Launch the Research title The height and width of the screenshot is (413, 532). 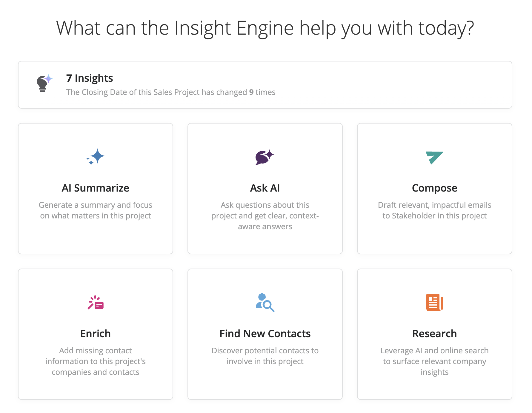pyautogui.click(x=434, y=334)
